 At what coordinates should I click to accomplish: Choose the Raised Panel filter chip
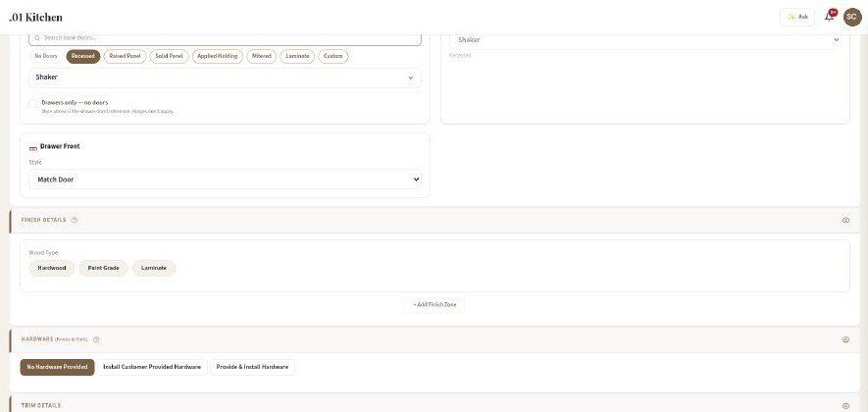tap(126, 57)
